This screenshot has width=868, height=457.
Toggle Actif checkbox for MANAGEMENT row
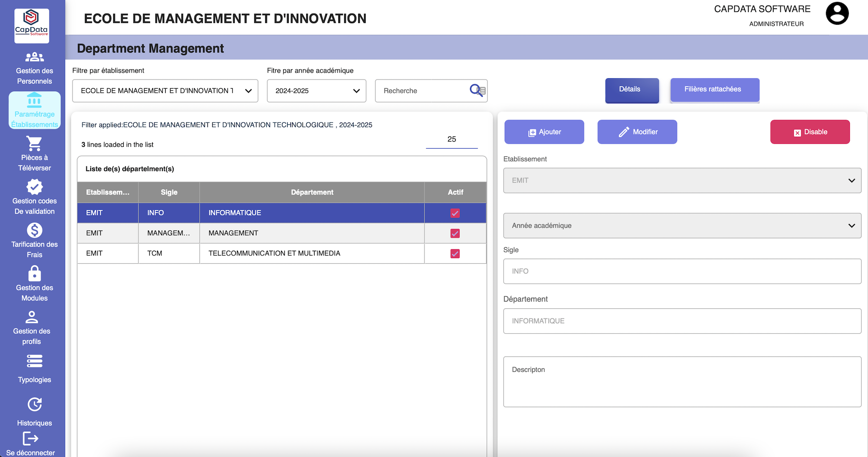point(455,233)
